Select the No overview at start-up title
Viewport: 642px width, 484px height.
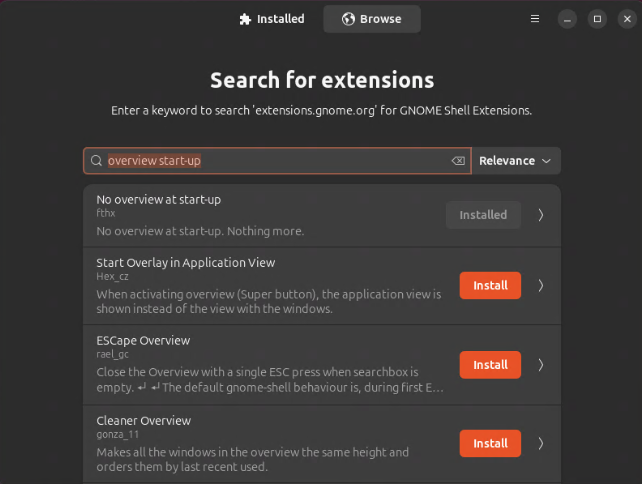point(158,200)
